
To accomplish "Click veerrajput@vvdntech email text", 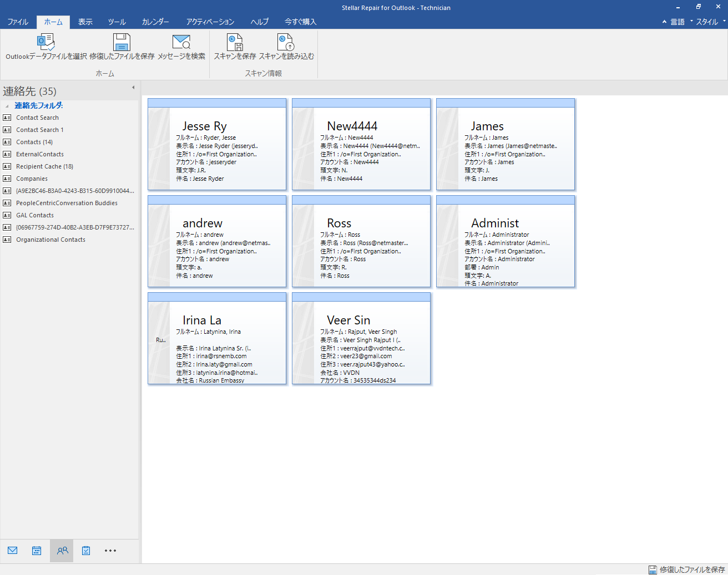I will pos(372,348).
